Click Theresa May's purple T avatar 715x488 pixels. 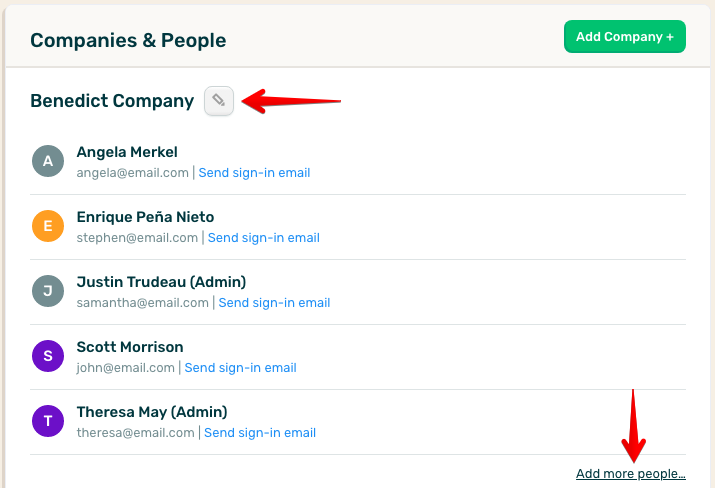[x=48, y=421]
